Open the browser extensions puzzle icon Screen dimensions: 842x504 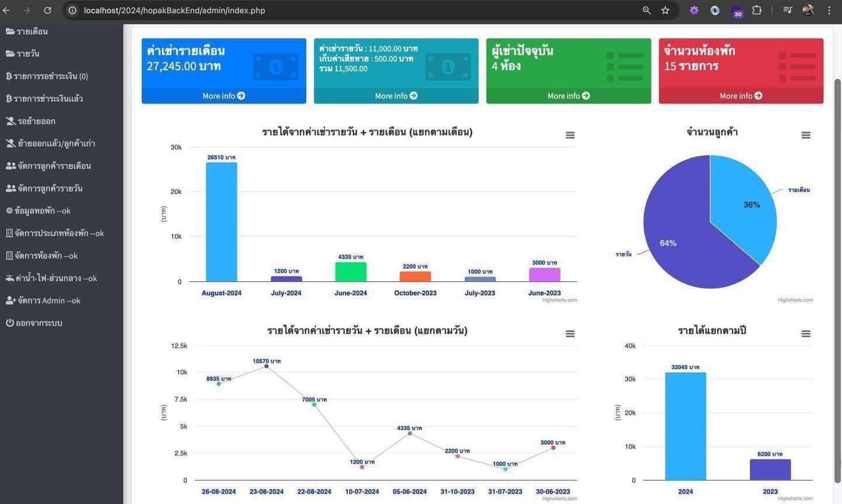tap(757, 10)
